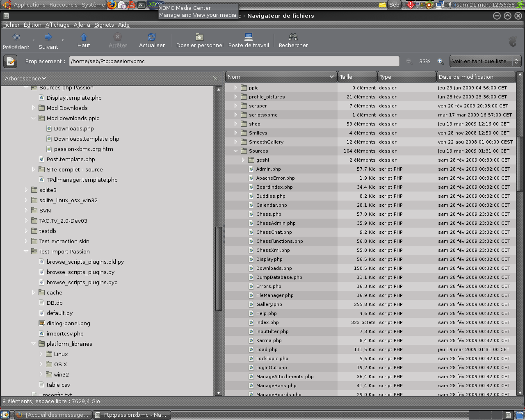Click the Actualiser refresh icon
The image size is (525, 420).
[152, 37]
